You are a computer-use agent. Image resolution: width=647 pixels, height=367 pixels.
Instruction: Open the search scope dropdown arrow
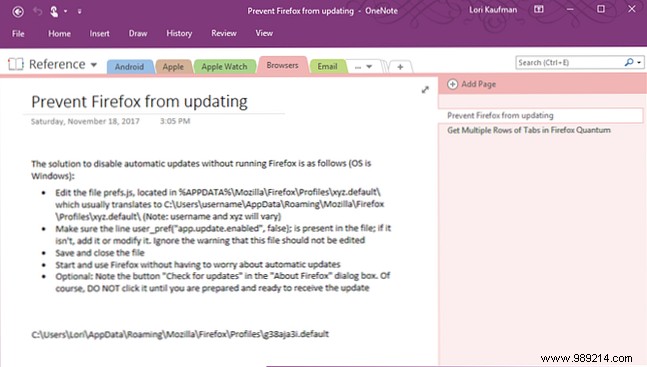pos(639,63)
